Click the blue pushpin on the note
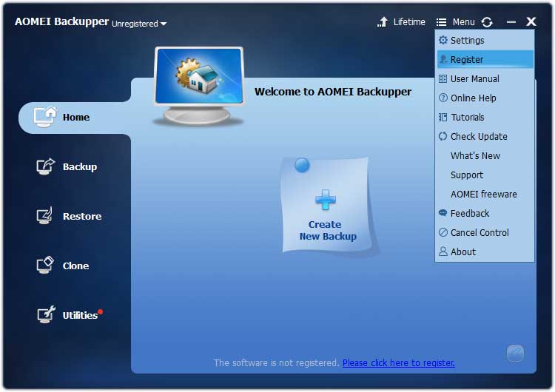The height and width of the screenshot is (392, 555). click(x=302, y=165)
